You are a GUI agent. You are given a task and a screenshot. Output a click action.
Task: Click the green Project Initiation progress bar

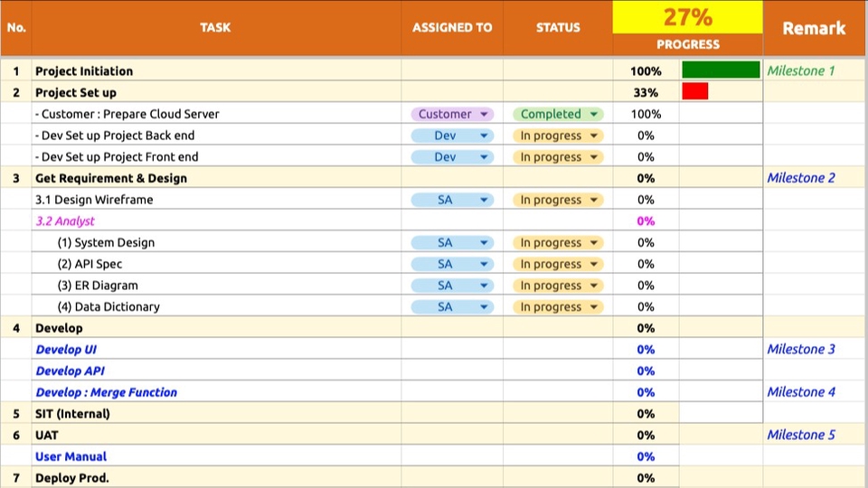(x=721, y=70)
